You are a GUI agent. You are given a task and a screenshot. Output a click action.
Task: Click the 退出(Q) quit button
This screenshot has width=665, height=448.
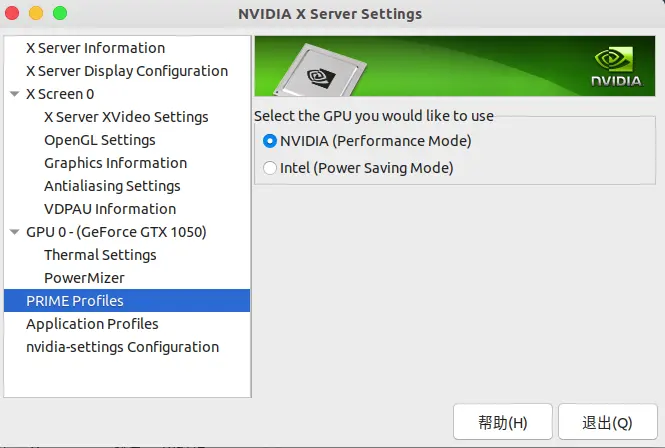(608, 422)
